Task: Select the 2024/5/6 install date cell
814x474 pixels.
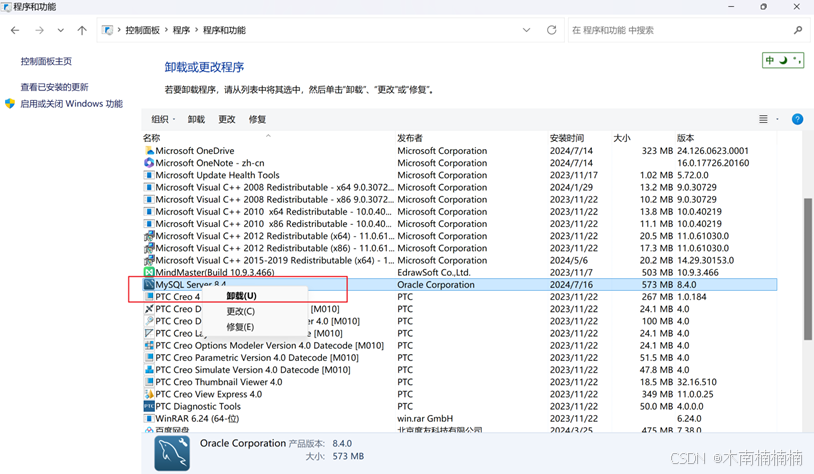Action: click(x=569, y=260)
